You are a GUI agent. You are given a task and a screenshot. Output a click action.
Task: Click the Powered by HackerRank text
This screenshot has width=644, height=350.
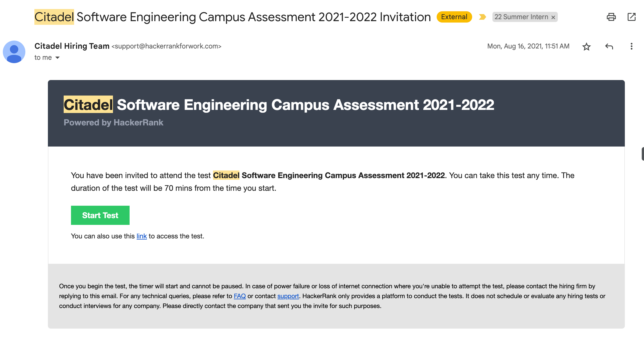pos(113,123)
